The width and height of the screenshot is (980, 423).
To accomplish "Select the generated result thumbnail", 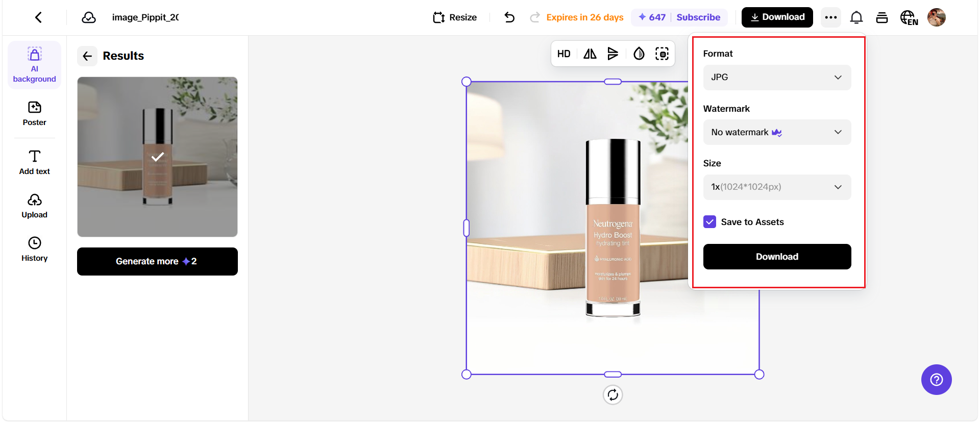I will click(x=157, y=157).
